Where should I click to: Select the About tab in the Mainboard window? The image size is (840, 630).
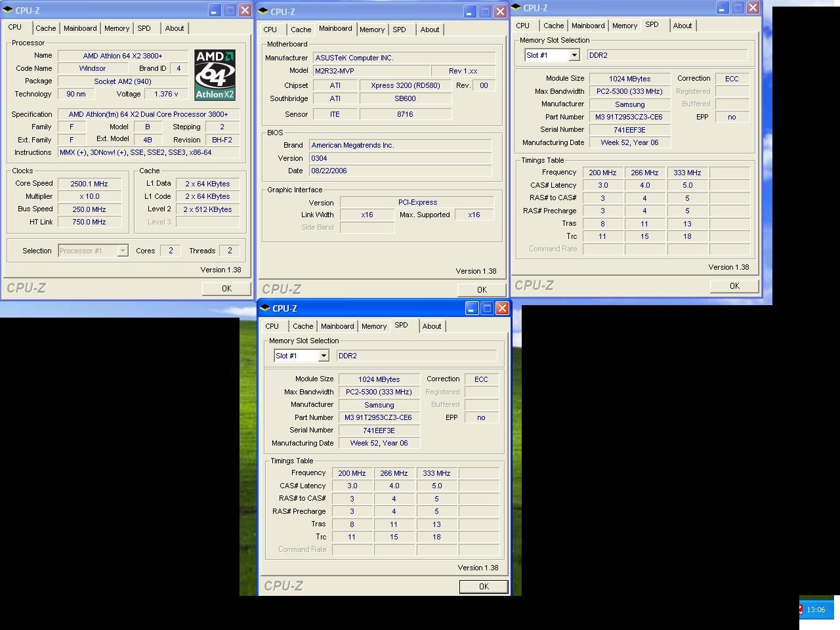click(430, 30)
